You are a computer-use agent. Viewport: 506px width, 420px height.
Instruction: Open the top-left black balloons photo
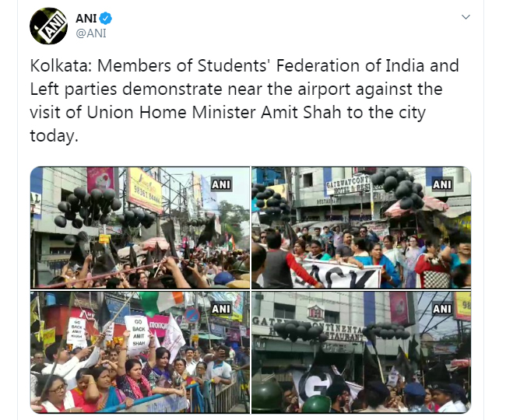(x=140, y=228)
